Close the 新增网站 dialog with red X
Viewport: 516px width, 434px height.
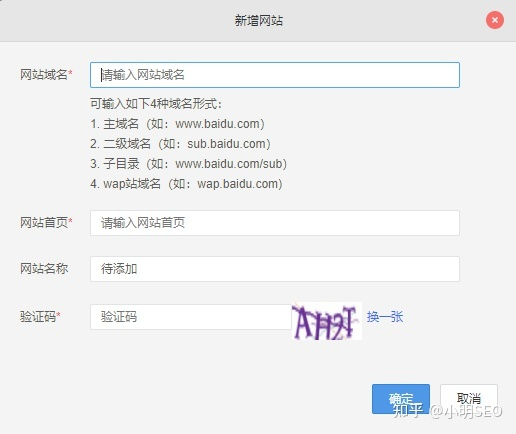point(495,20)
